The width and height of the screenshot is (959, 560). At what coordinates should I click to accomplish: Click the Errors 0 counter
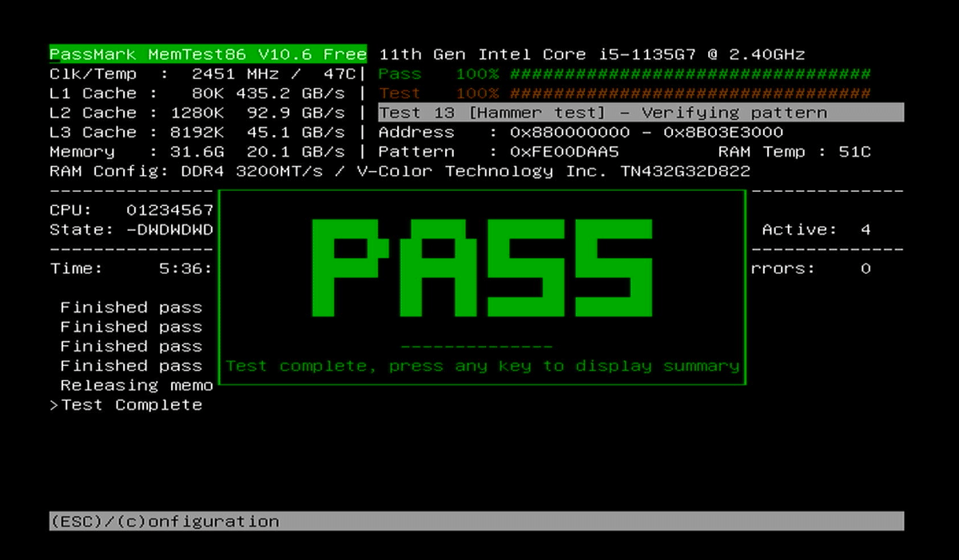(811, 269)
